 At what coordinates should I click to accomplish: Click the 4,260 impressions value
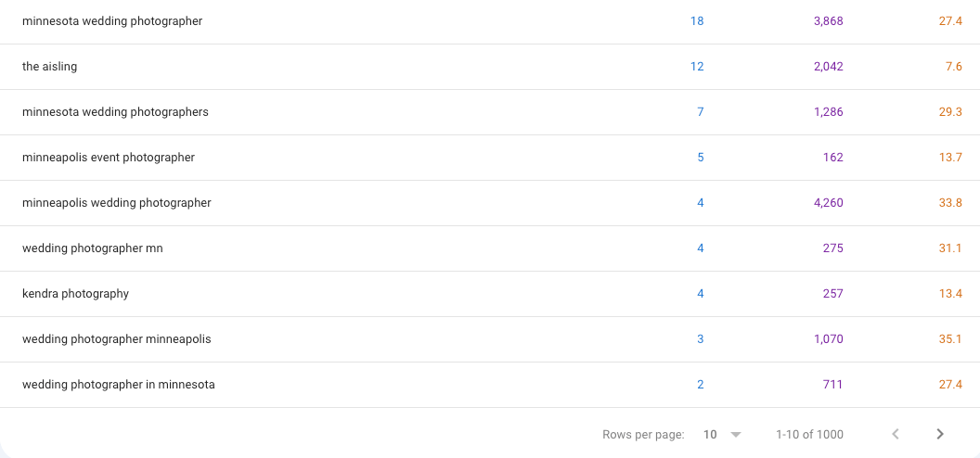(x=828, y=202)
